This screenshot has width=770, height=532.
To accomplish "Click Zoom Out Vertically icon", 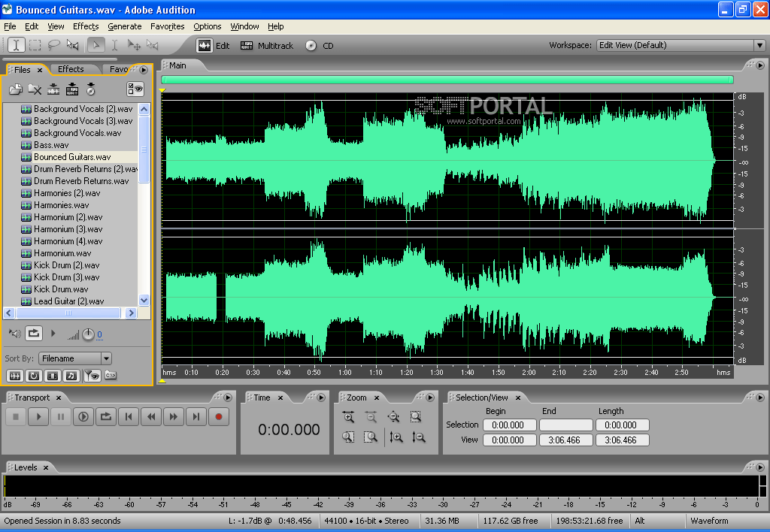I will [419, 437].
